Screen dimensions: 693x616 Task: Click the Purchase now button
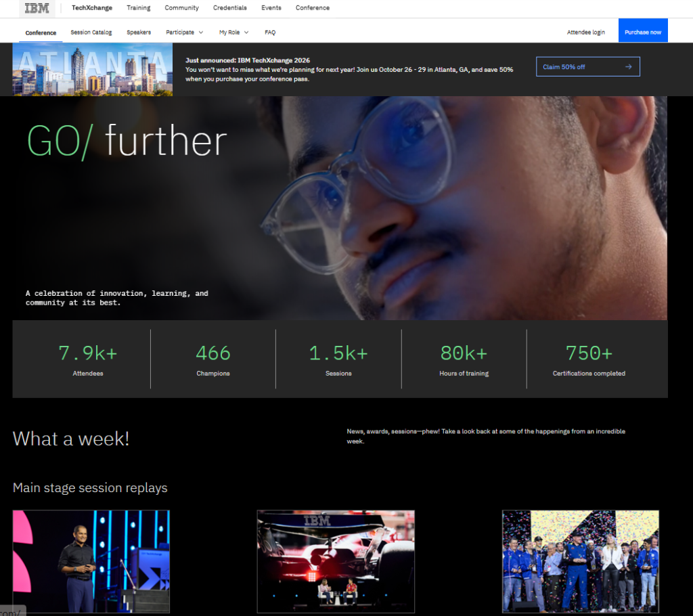pyautogui.click(x=643, y=30)
